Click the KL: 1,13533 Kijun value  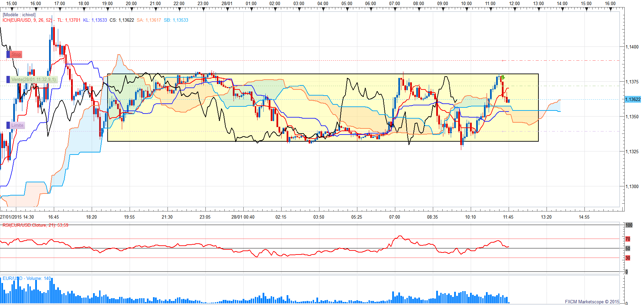pos(95,20)
